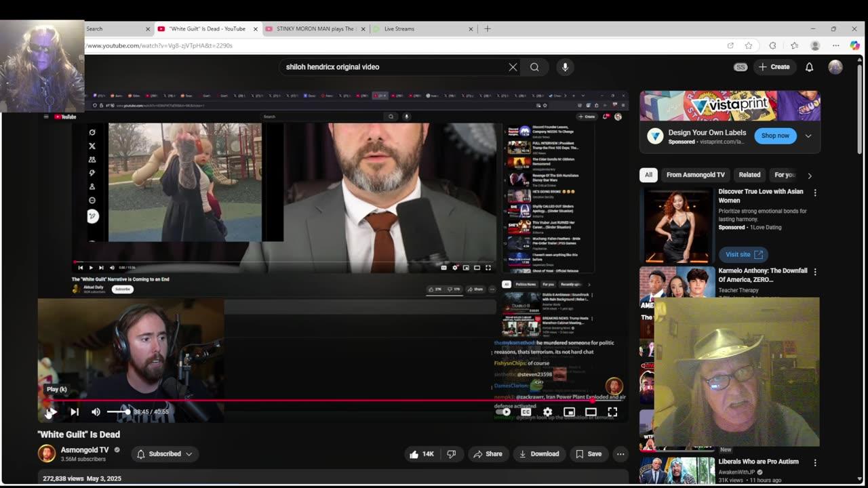This screenshot has height=488, width=868.
Task: Close the STINKY MORON MAN tab
Action: coord(363,29)
